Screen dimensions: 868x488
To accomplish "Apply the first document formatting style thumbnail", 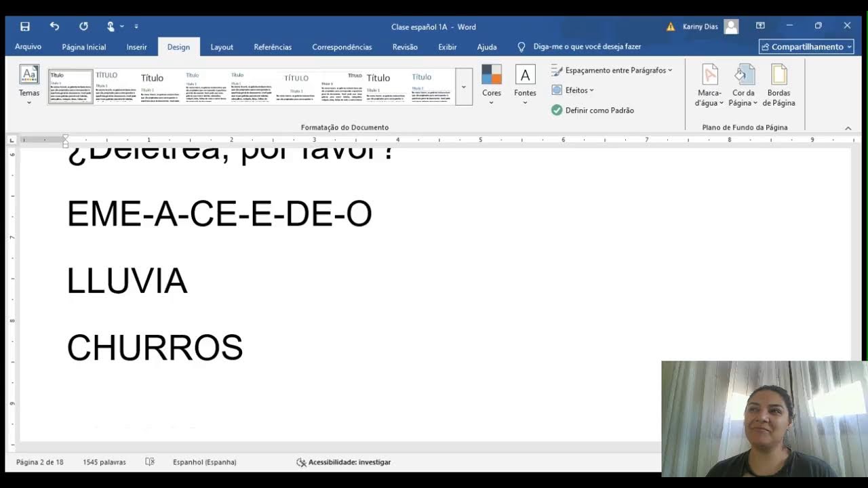I will pyautogui.click(x=71, y=86).
